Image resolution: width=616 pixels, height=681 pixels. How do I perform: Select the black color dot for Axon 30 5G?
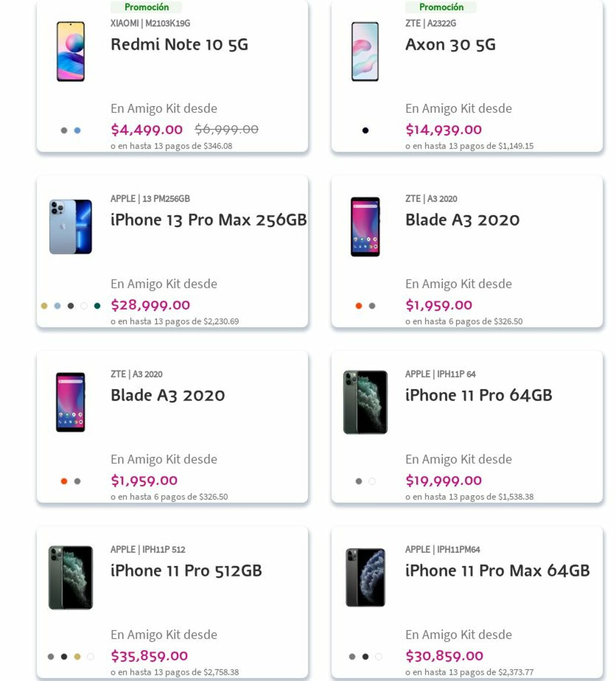365,131
